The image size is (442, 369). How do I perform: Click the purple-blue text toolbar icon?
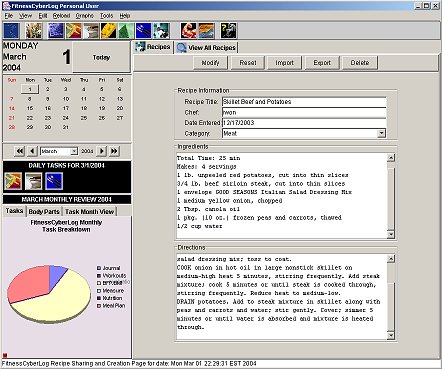(x=56, y=31)
